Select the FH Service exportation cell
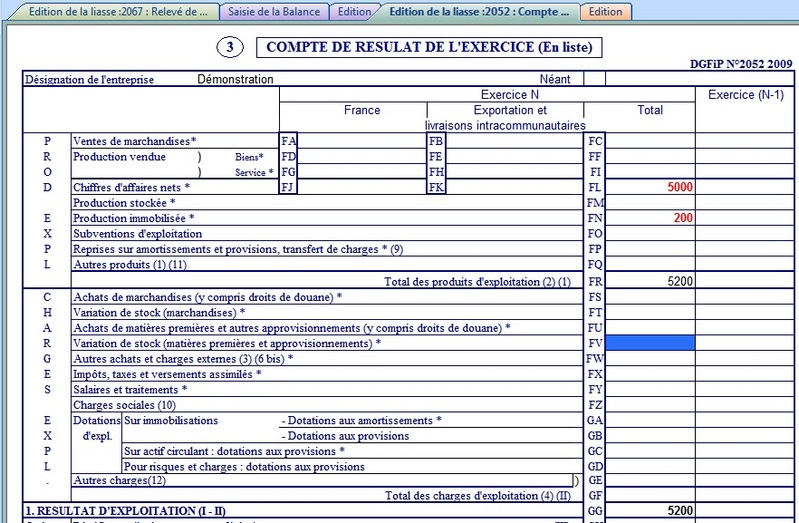Image resolution: width=799 pixels, height=523 pixels. (514, 172)
